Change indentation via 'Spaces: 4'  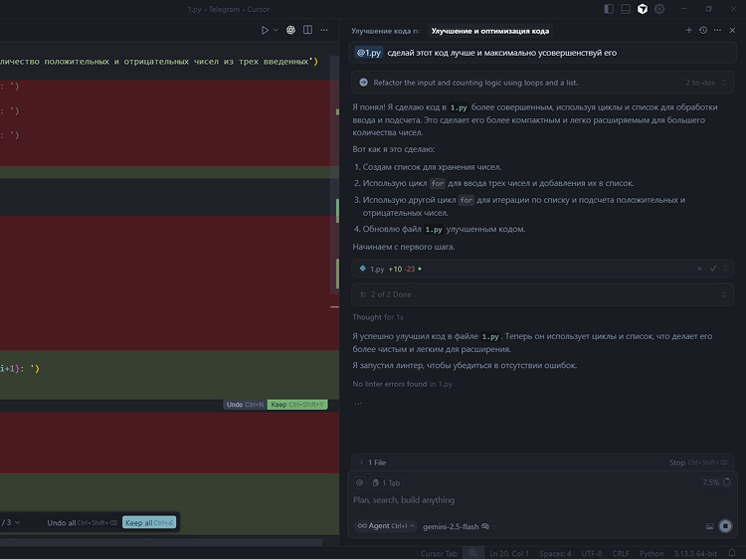pyautogui.click(x=555, y=553)
